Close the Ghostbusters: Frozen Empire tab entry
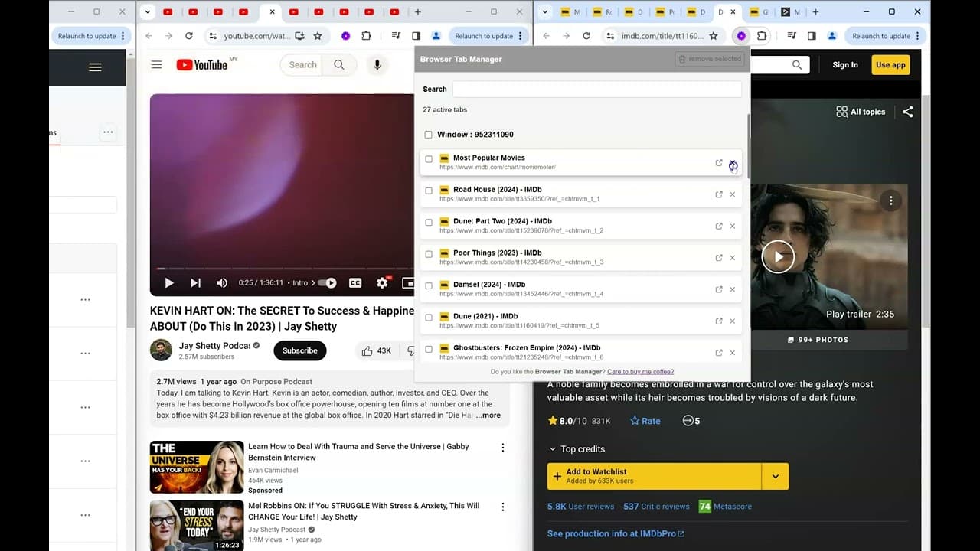Image resolution: width=980 pixels, height=551 pixels. pos(733,353)
